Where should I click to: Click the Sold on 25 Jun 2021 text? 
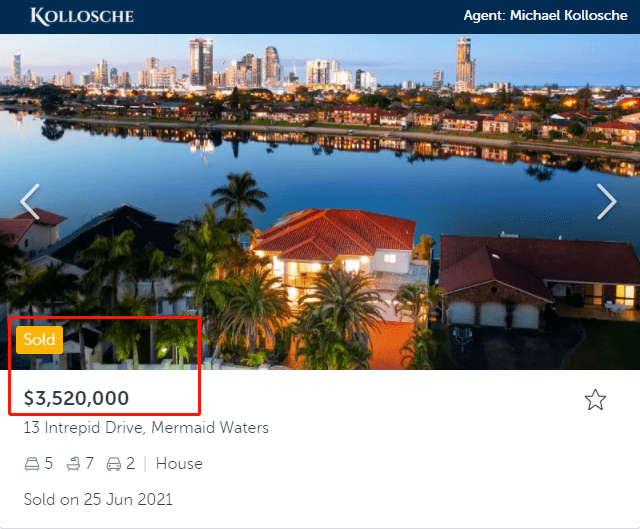(x=98, y=500)
